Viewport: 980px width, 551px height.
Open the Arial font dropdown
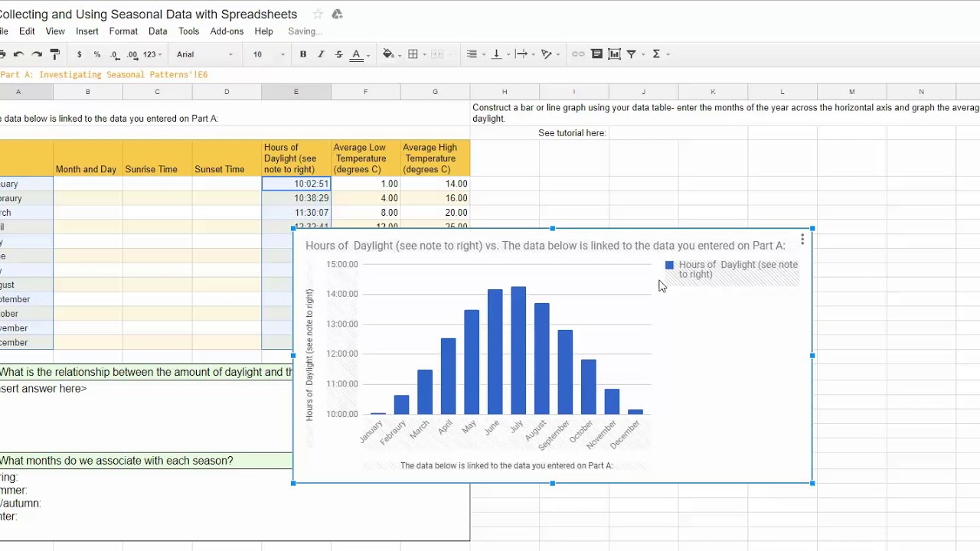[x=204, y=54]
